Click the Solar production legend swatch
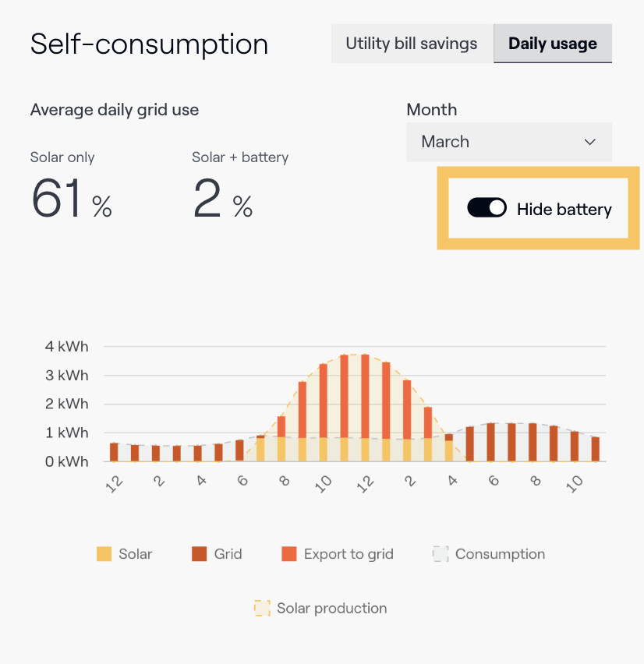Viewport: 644px width, 664px height. (261, 608)
